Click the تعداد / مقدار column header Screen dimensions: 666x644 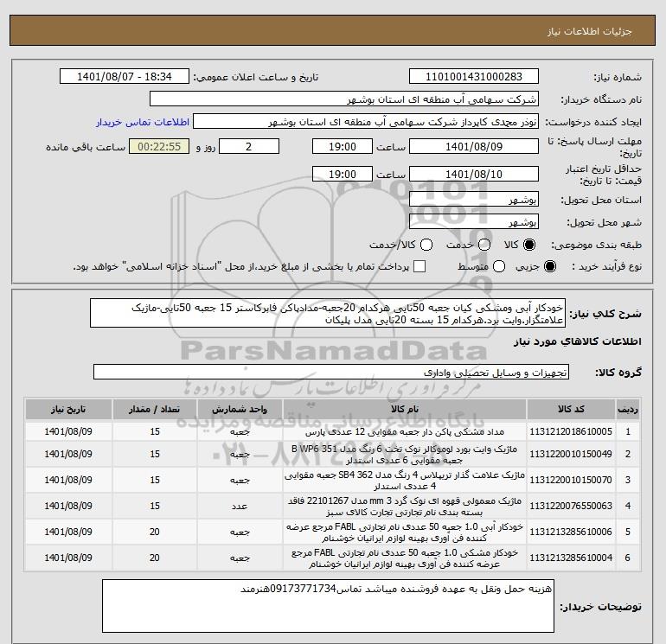click(x=155, y=409)
